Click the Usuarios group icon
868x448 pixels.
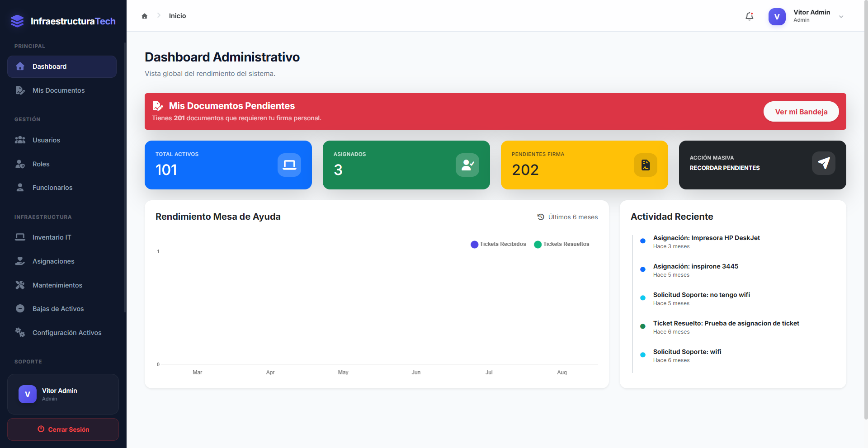(20, 140)
